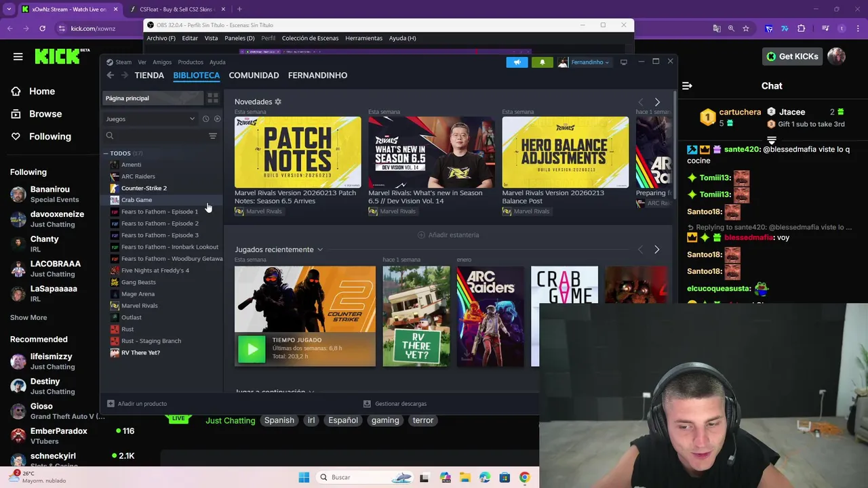Switch library to collections grid view

(212, 98)
